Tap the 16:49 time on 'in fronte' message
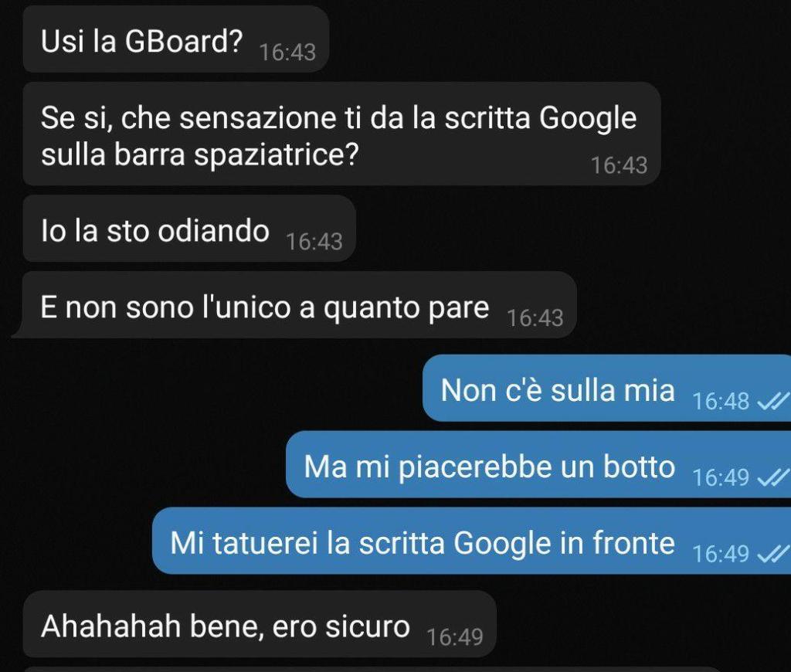This screenshot has width=791, height=672. [721, 554]
